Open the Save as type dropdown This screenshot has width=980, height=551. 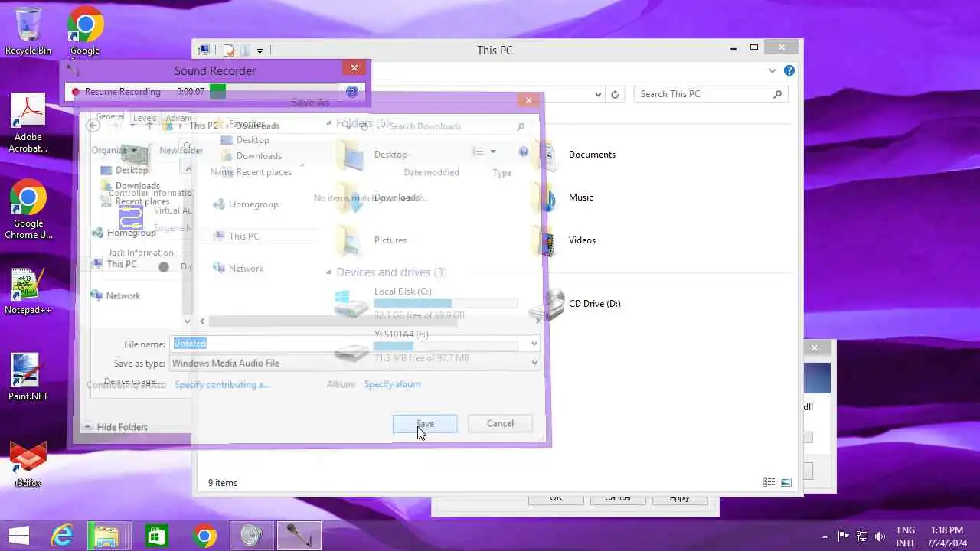click(x=534, y=364)
